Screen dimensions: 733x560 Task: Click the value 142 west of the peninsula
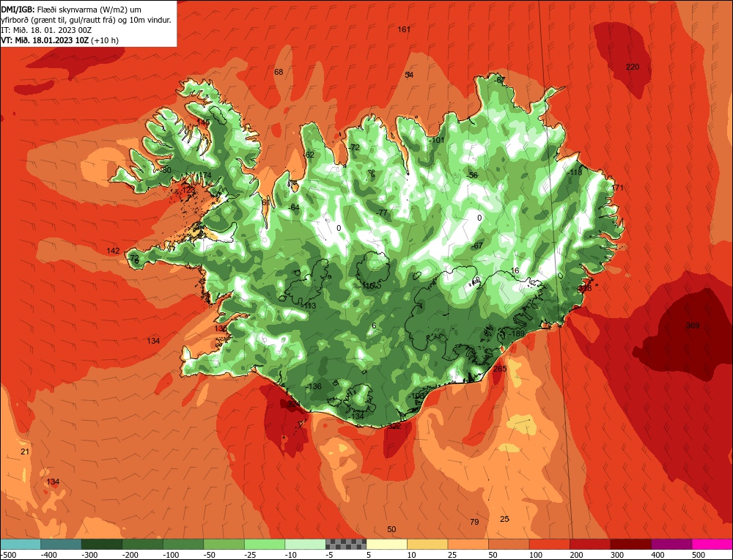(x=113, y=251)
